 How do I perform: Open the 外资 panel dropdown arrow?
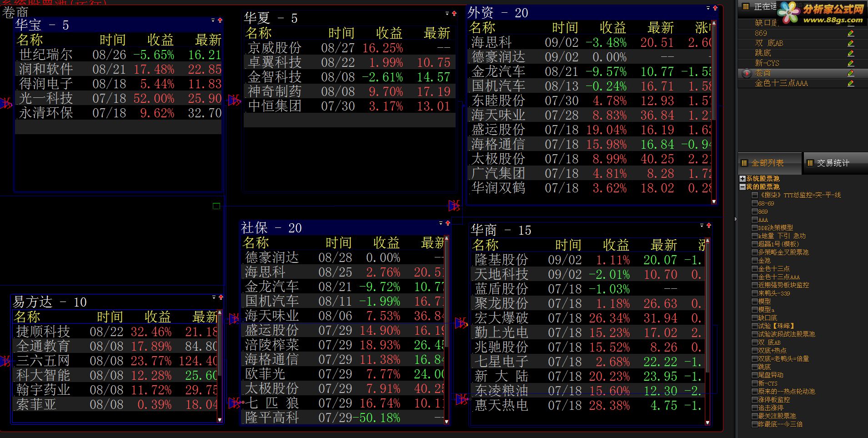(708, 8)
